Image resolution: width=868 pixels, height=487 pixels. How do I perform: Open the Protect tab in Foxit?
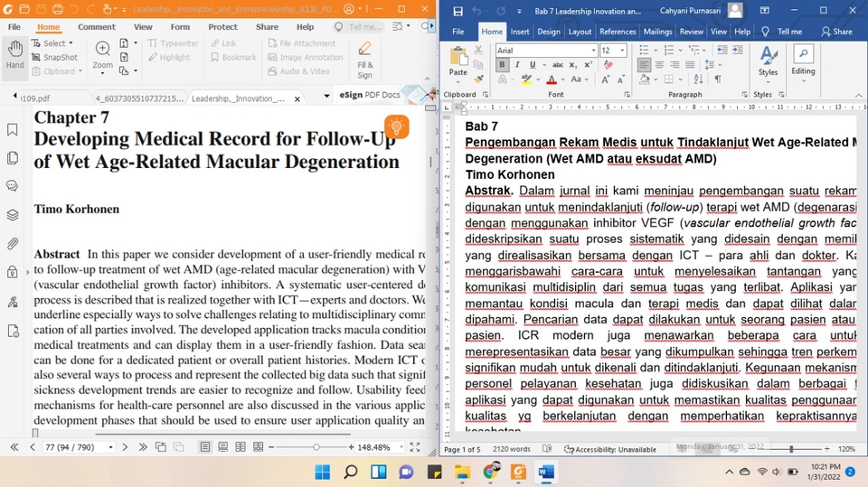click(x=222, y=26)
